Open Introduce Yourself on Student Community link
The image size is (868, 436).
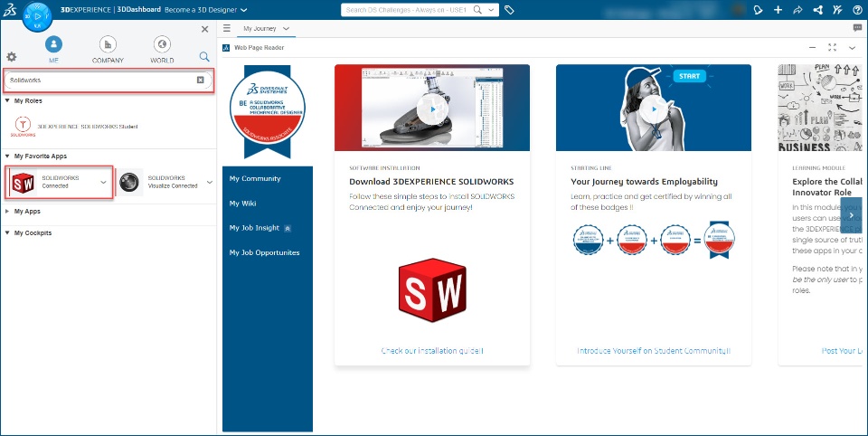pyautogui.click(x=654, y=351)
